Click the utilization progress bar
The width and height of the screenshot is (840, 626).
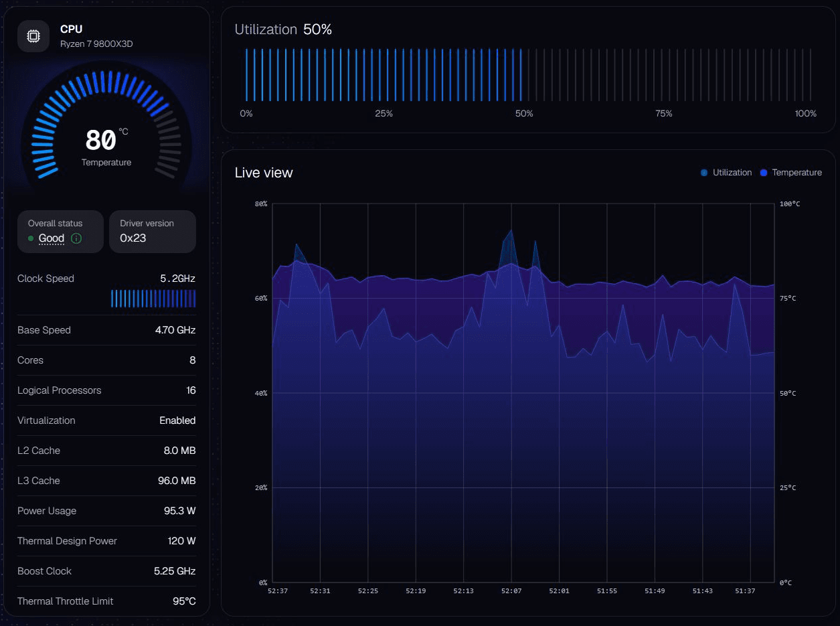coord(528,74)
